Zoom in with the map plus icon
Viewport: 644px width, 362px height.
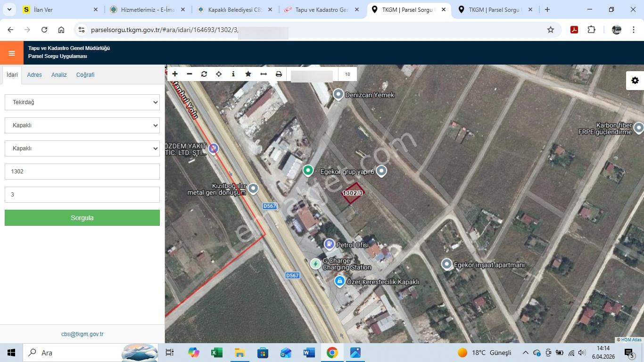click(x=175, y=74)
